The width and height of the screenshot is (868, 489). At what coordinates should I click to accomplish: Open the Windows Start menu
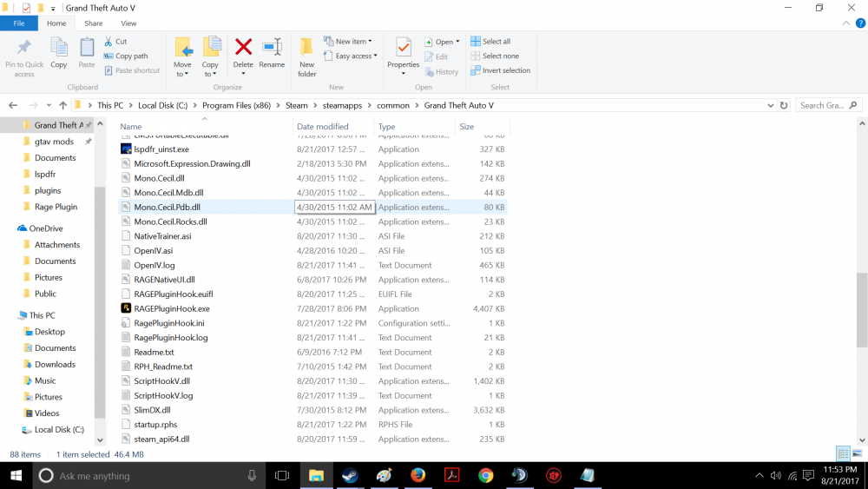(16, 476)
